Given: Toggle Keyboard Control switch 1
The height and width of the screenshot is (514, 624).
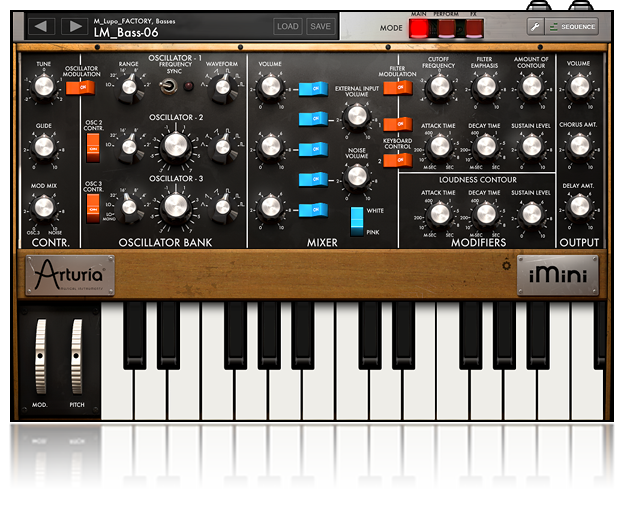Looking at the screenshot, I should [398, 124].
